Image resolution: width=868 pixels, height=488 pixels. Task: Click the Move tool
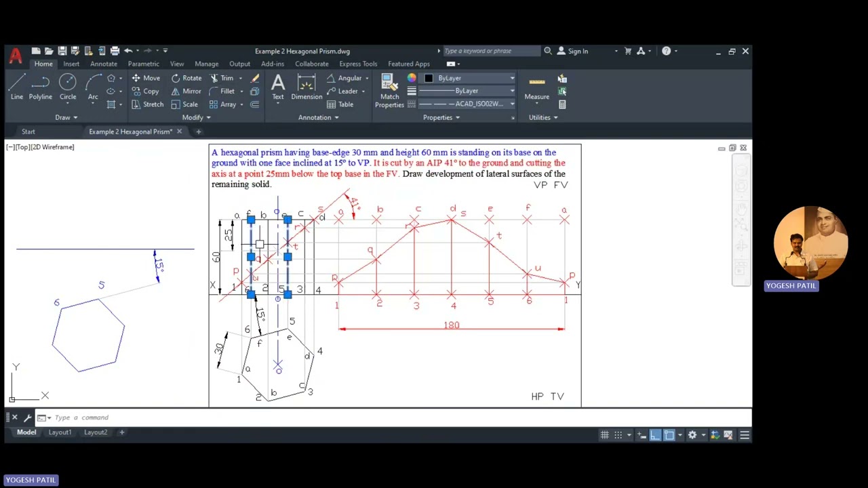click(146, 78)
